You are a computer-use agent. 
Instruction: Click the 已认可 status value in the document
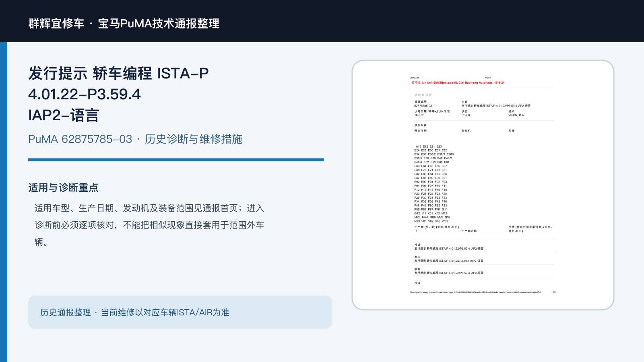[x=466, y=115]
